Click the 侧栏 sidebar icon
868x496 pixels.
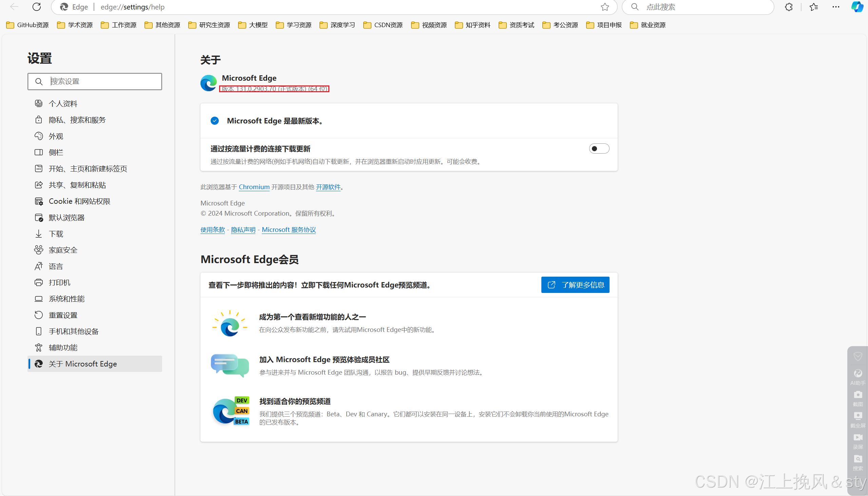pos(39,152)
